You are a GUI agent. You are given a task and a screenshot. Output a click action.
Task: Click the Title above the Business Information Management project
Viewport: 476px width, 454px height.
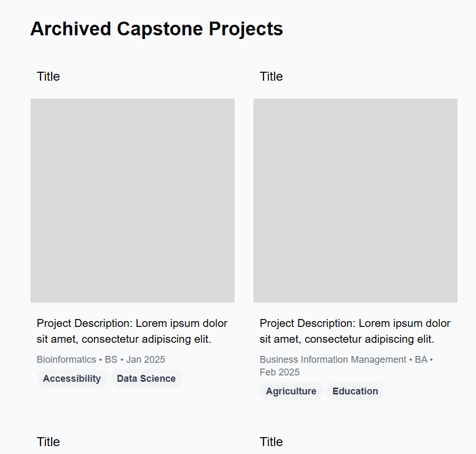click(271, 76)
